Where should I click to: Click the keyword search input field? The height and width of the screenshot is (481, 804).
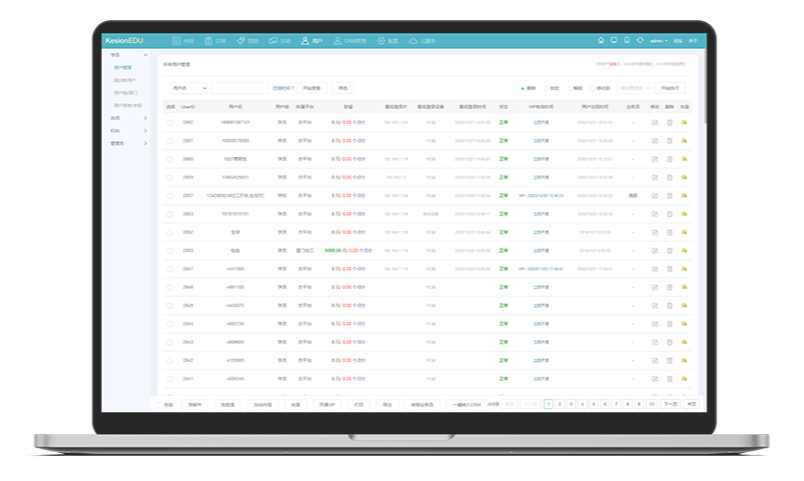pyautogui.click(x=240, y=88)
